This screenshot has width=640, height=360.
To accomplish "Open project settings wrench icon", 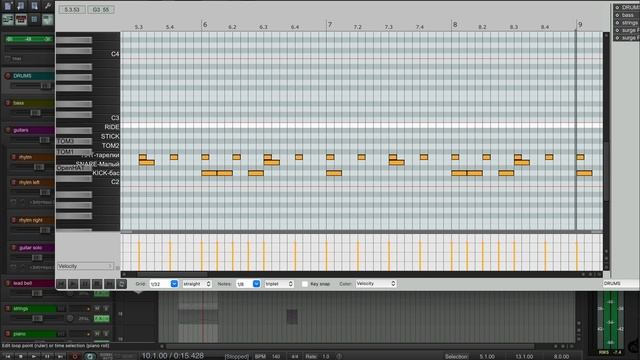I will 47,6.
